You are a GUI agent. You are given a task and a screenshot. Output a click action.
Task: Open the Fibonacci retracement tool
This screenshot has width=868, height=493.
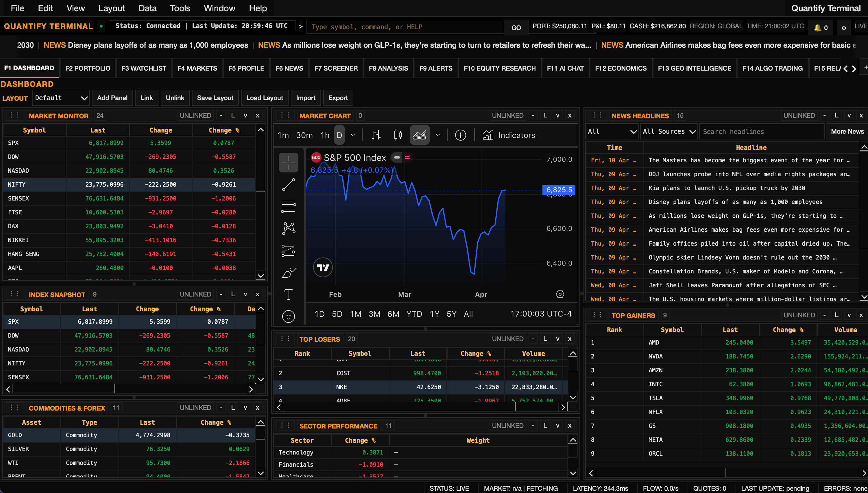pos(288,206)
